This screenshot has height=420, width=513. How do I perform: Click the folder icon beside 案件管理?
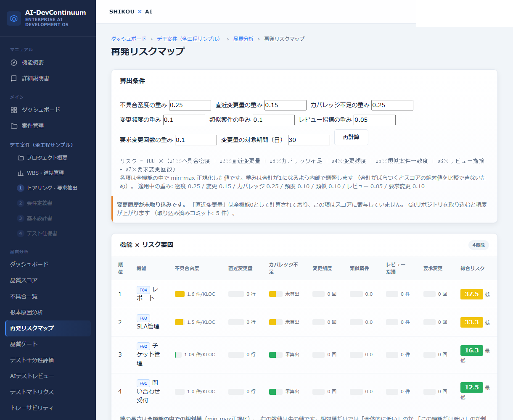pyautogui.click(x=14, y=126)
